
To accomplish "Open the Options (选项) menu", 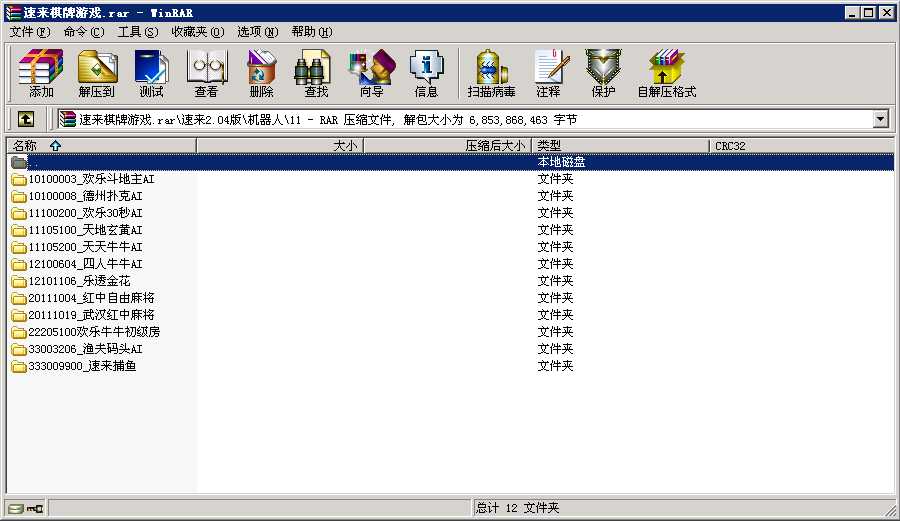I will click(258, 32).
